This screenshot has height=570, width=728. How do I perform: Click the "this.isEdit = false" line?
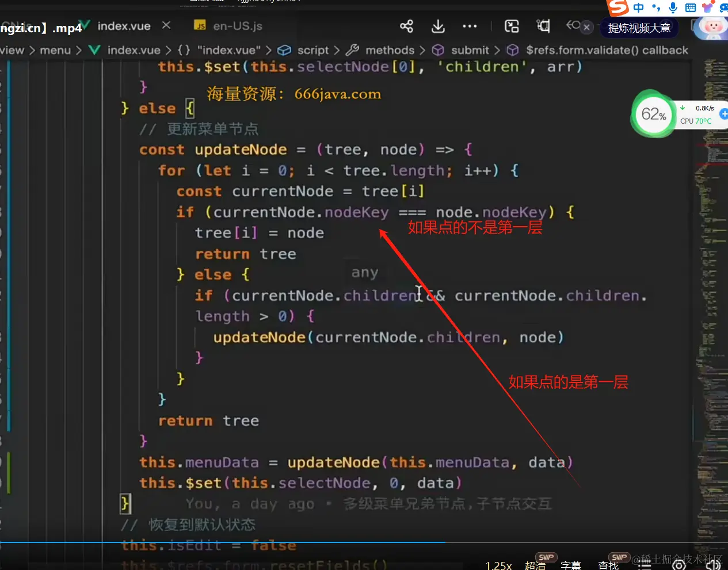[x=208, y=545]
